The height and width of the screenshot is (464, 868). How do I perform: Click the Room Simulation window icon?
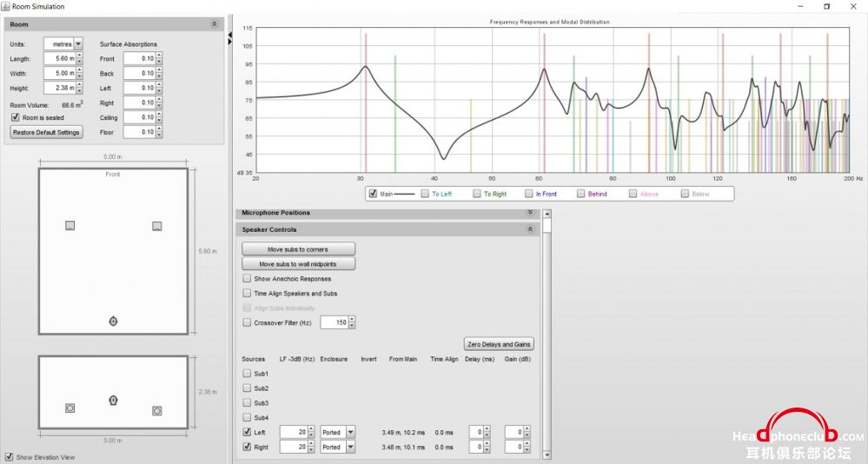(5, 6)
